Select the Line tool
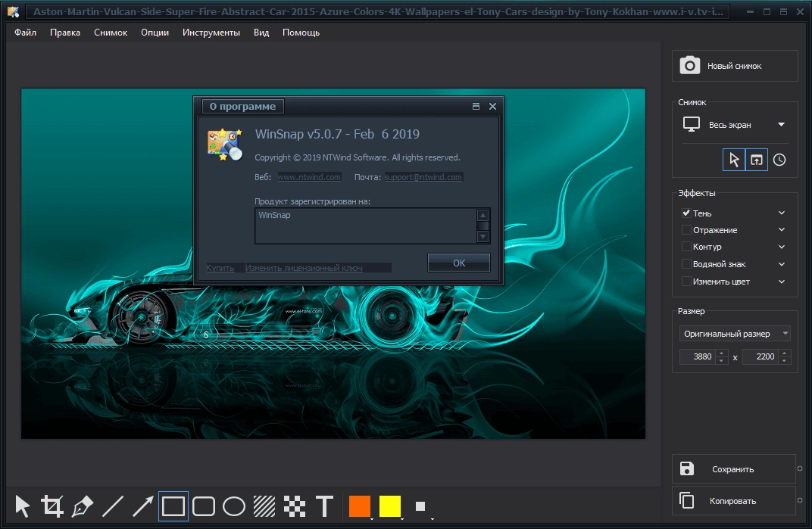This screenshot has width=812, height=529. click(112, 506)
